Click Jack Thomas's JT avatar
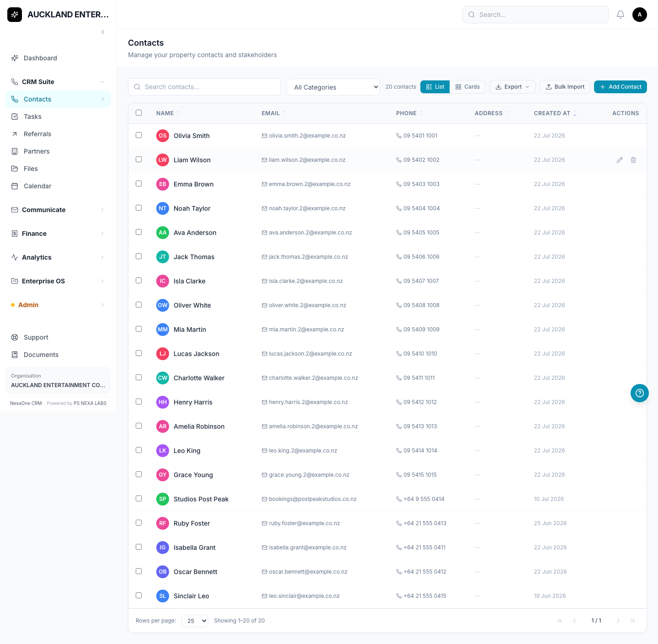The height and width of the screenshot is (644, 658). click(x=163, y=257)
